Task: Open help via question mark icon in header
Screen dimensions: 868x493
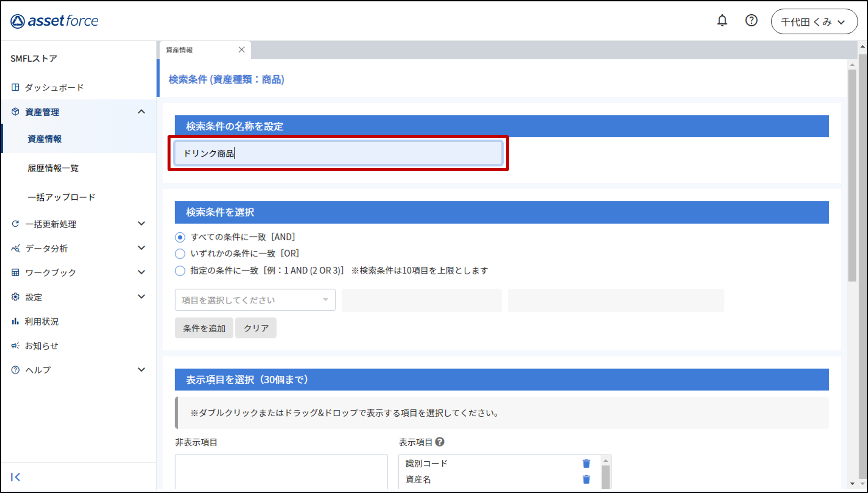Action: (751, 21)
